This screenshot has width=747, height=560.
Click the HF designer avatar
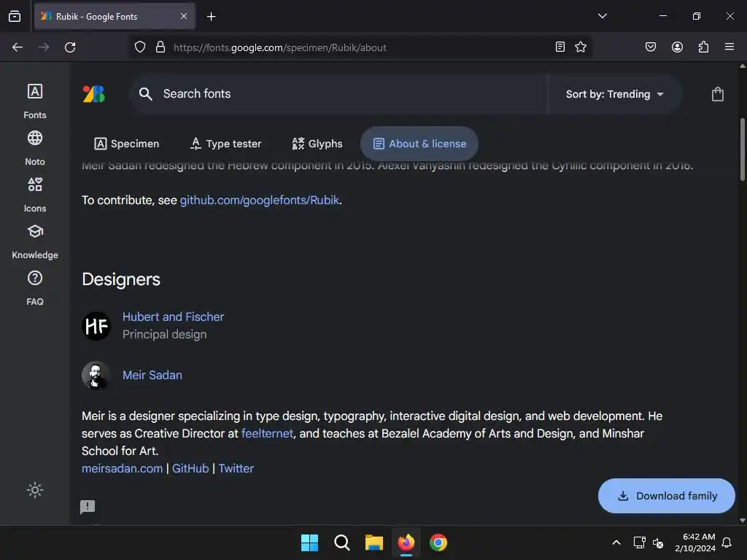click(x=96, y=326)
